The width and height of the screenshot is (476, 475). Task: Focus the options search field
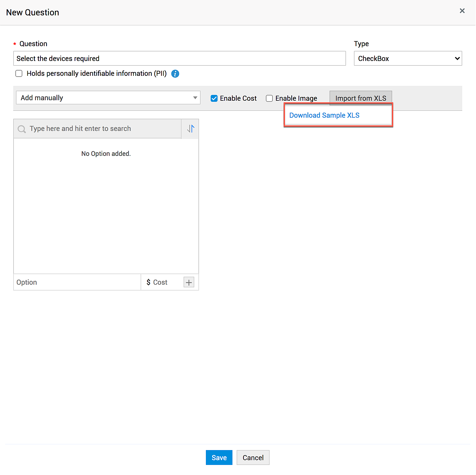pos(103,129)
